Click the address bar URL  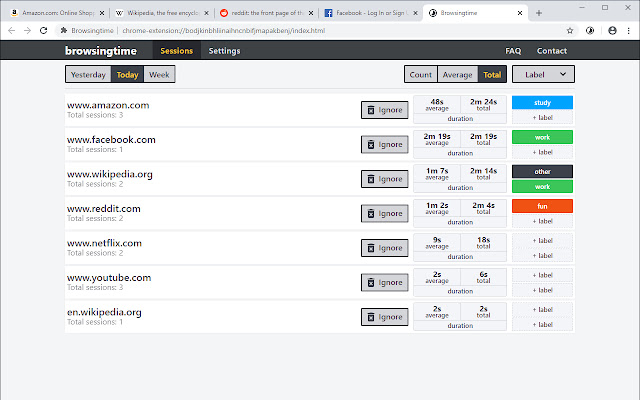click(x=224, y=31)
